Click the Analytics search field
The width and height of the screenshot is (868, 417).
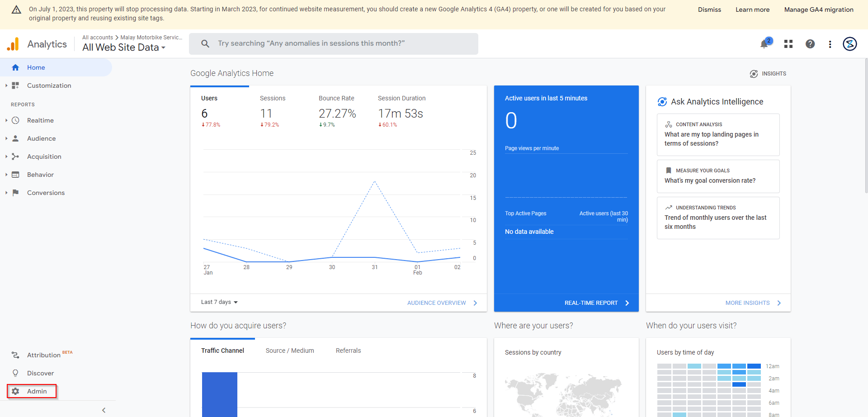click(x=334, y=43)
